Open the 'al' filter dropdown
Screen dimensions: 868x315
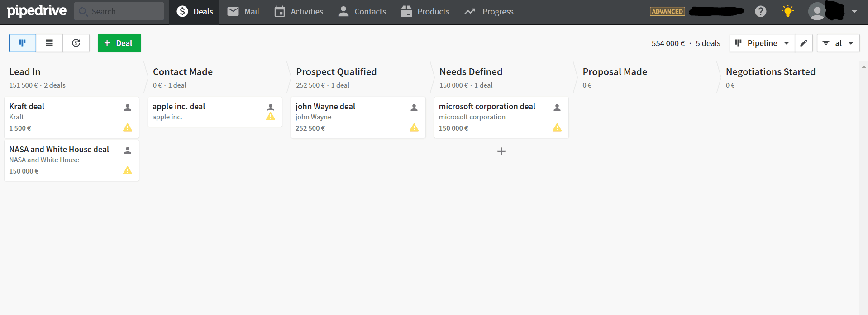pyautogui.click(x=838, y=43)
